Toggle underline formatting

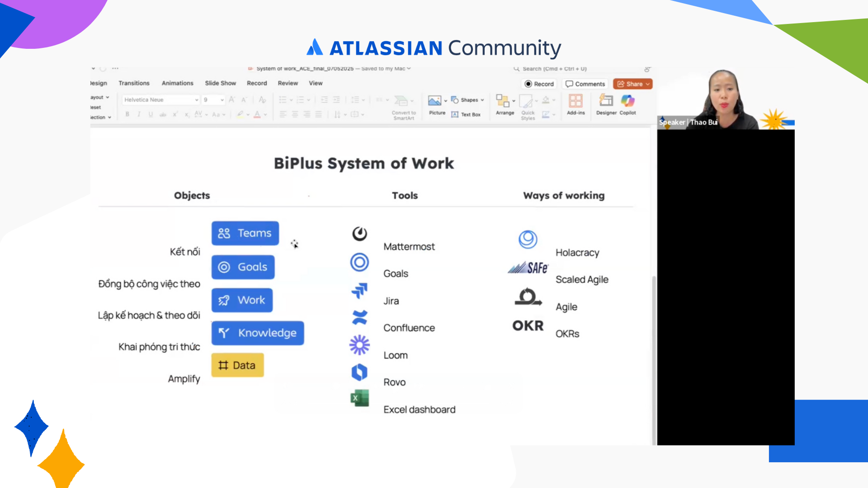tap(151, 114)
